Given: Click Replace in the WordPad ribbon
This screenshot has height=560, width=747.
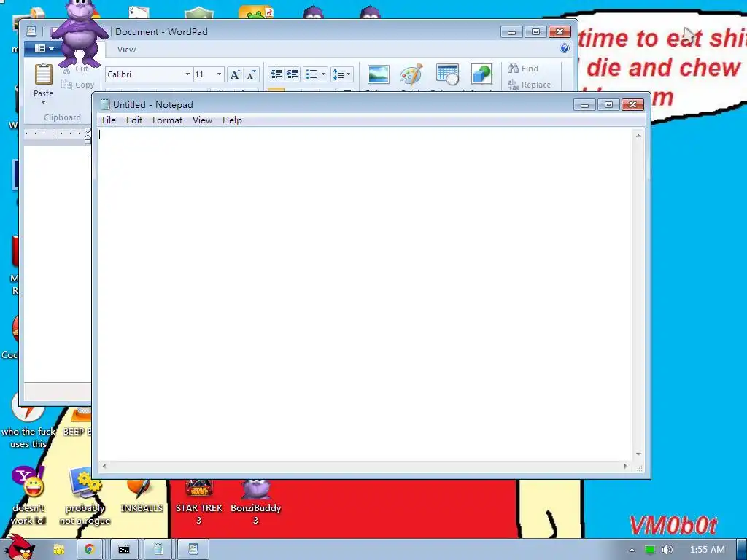Looking at the screenshot, I should 530,85.
